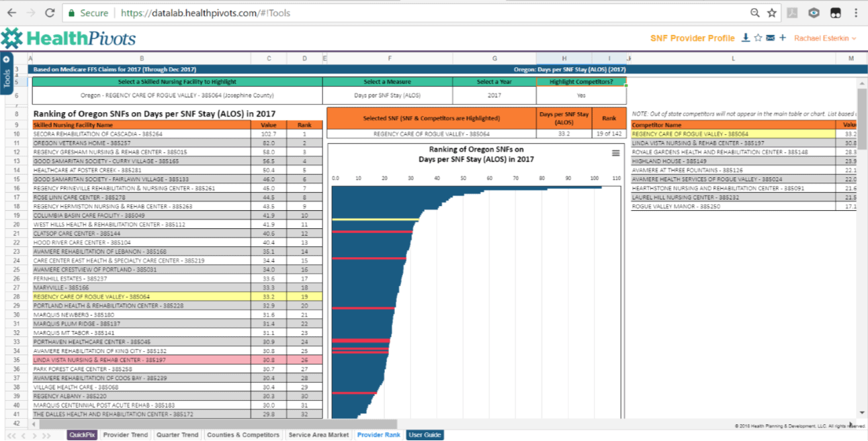Switch to the Service Area Market tab
Viewport: 868px width, 441px height.
[318, 435]
